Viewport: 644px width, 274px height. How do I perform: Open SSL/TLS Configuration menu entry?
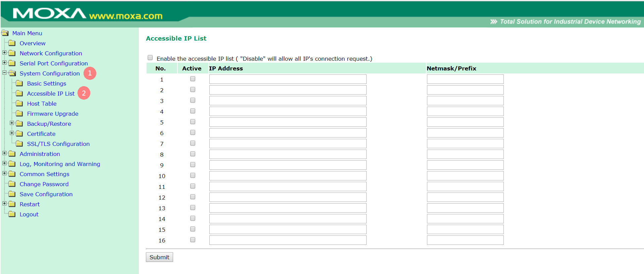[x=58, y=144]
